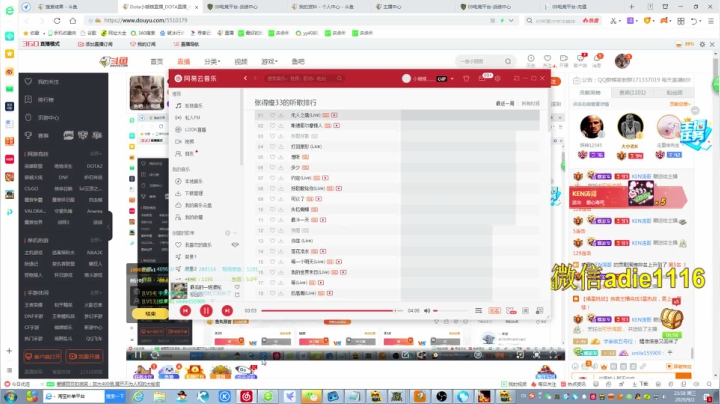Open a new browser tab
Screen dimensions: 720x404
[x=631, y=7]
